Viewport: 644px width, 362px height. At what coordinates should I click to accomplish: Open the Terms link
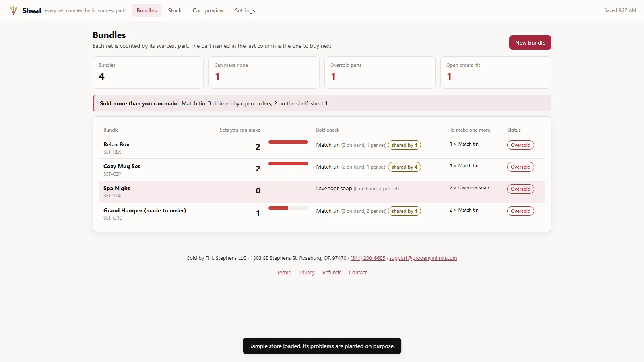[x=284, y=273]
